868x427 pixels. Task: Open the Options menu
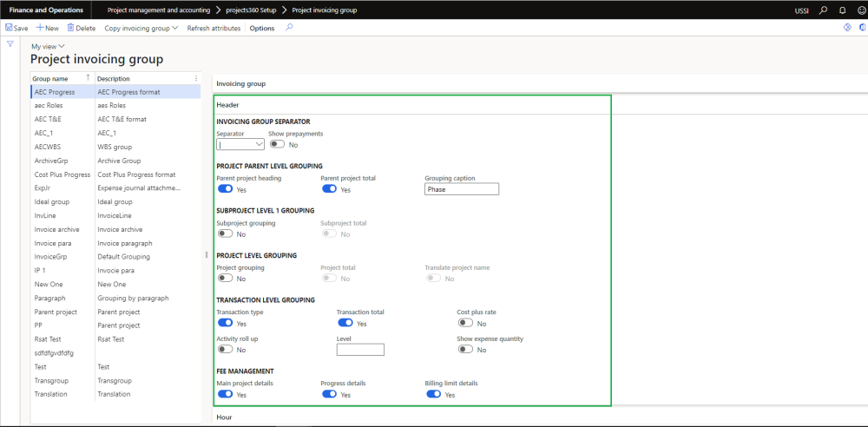pos(262,28)
